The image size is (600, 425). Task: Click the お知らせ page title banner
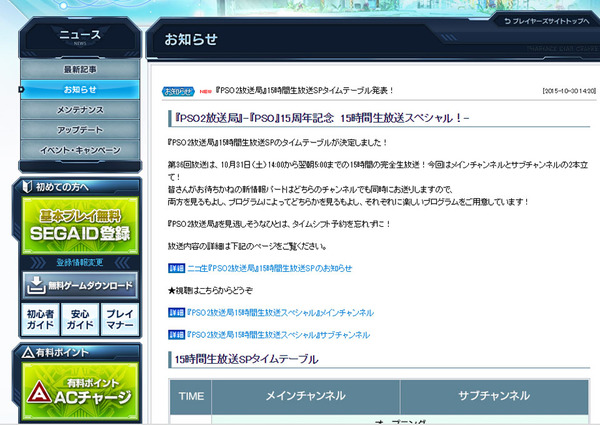[191, 39]
